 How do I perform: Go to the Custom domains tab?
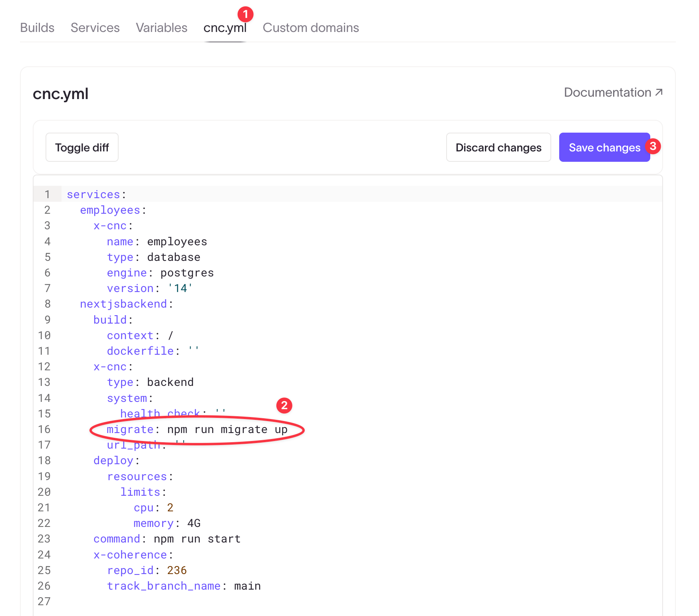coord(311,28)
